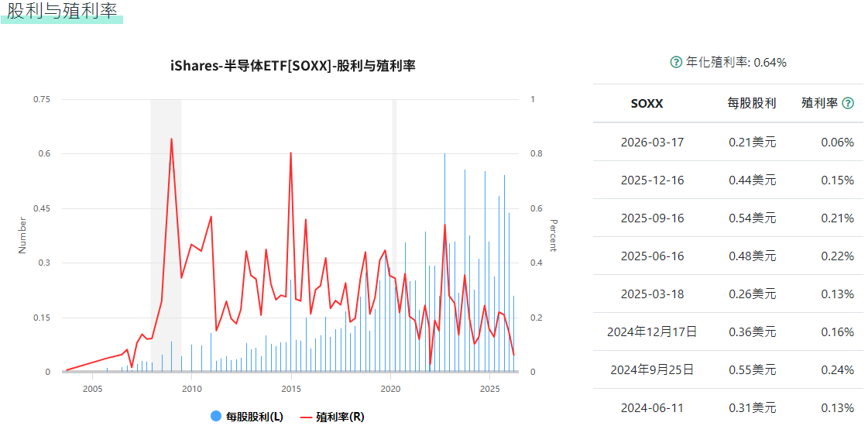The height and width of the screenshot is (426, 868).
Task: Click the 0.45 left axis label
Action: tap(42, 208)
